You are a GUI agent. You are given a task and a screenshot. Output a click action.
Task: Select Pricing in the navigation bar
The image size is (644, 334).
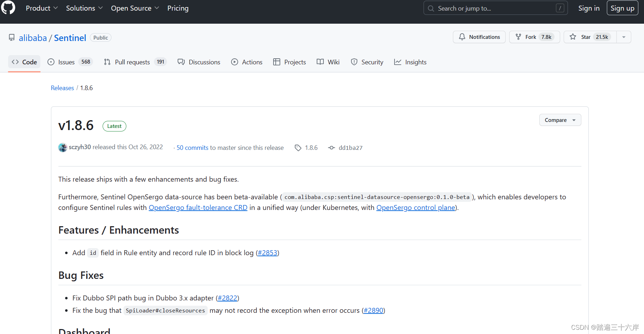coord(178,8)
